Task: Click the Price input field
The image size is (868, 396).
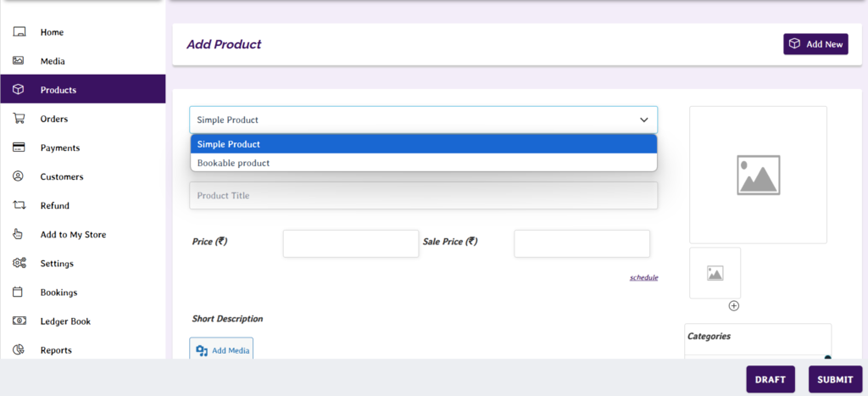Action: (350, 243)
